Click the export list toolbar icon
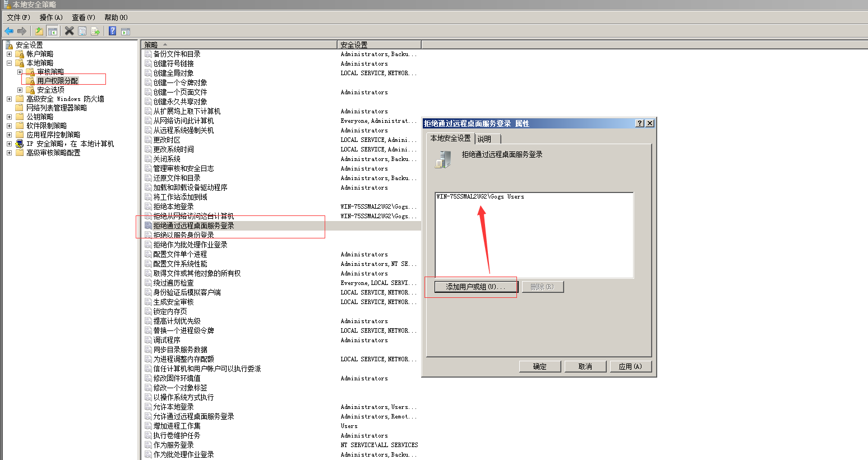868x460 pixels. tap(95, 31)
